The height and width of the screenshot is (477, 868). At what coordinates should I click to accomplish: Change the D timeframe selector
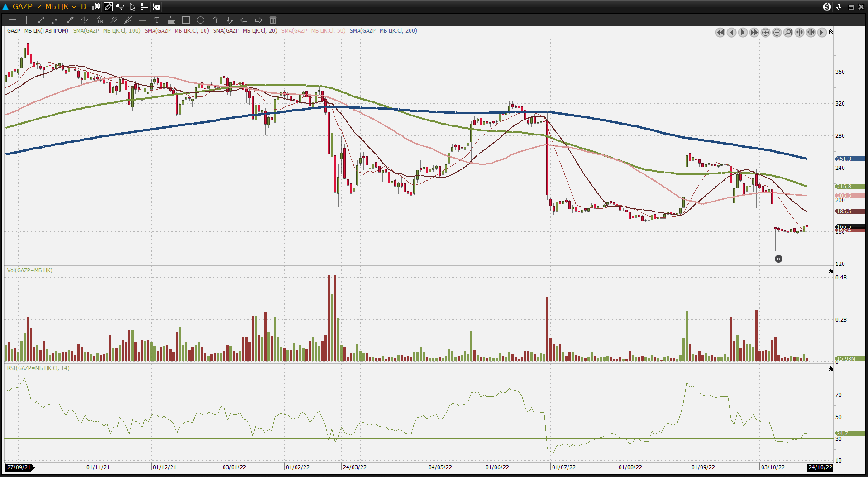pyautogui.click(x=84, y=7)
